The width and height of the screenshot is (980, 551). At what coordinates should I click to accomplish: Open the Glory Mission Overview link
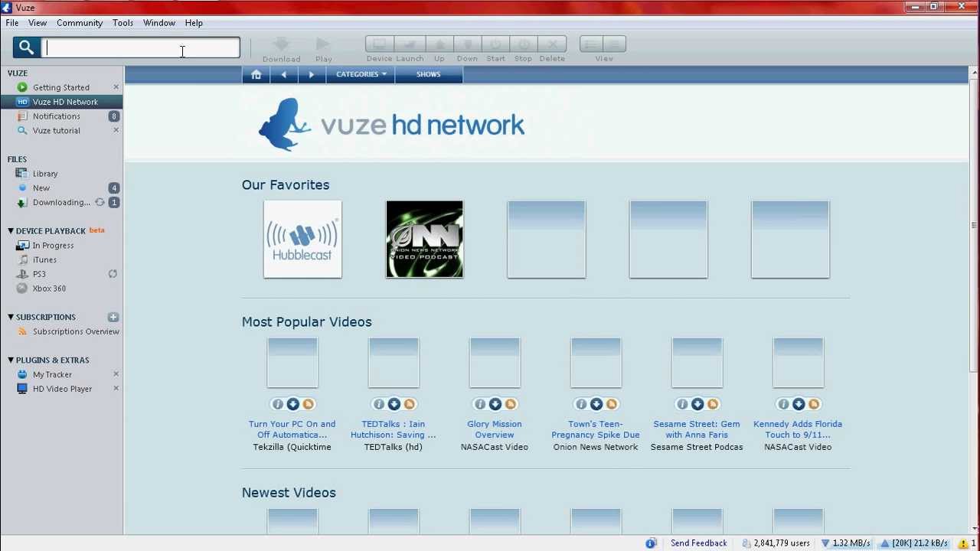pos(495,429)
